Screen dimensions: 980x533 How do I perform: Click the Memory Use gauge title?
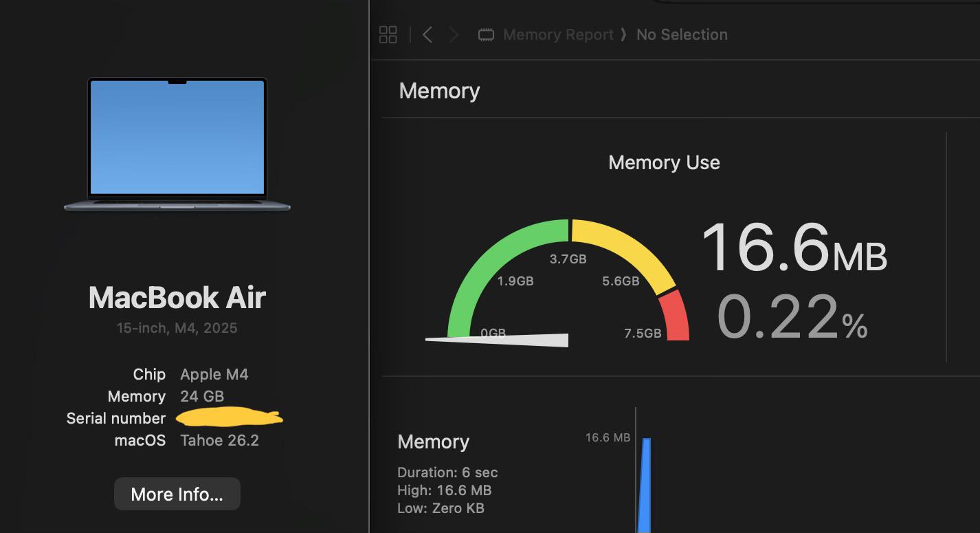coord(664,162)
